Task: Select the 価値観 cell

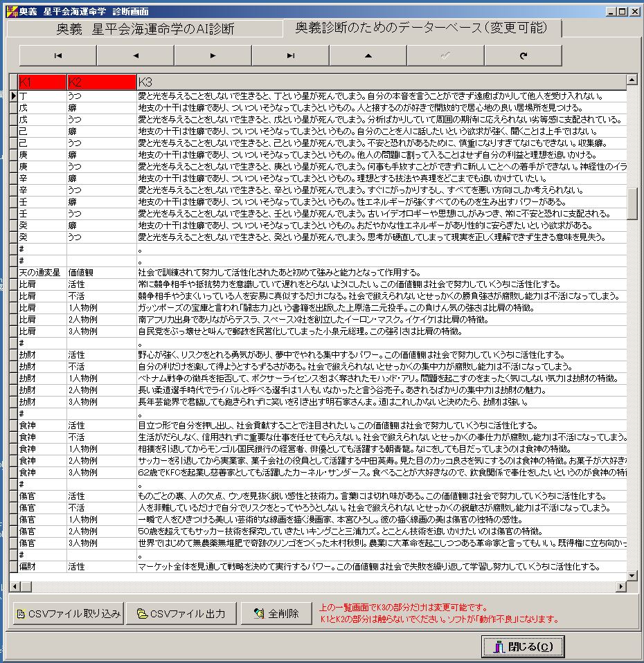Action: [102, 273]
